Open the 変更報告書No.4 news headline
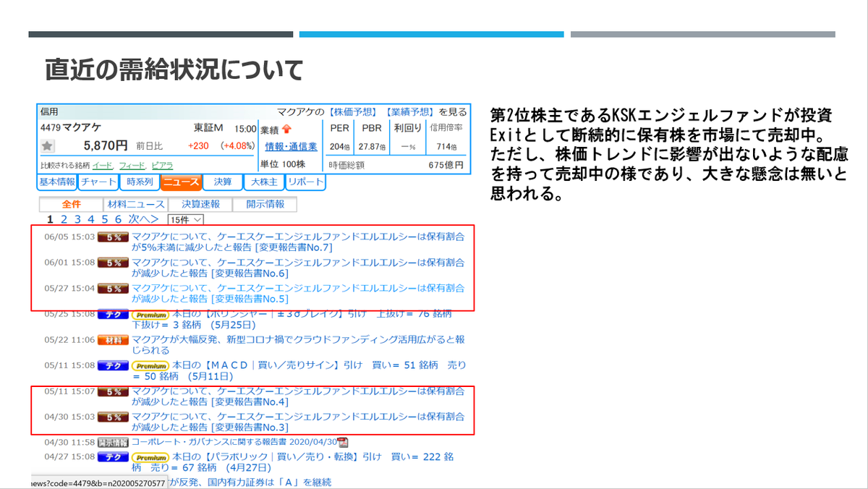 click(299, 397)
